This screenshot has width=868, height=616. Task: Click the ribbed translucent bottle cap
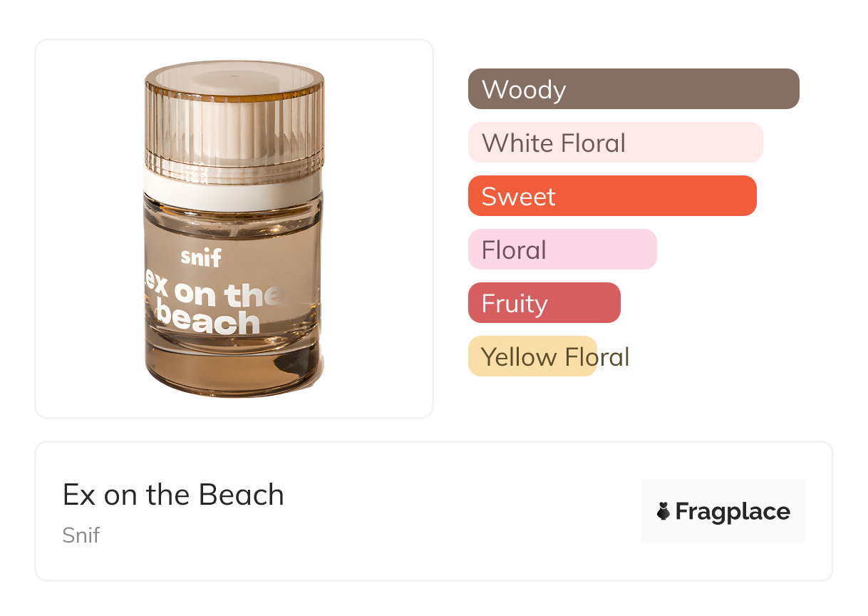tap(234, 121)
